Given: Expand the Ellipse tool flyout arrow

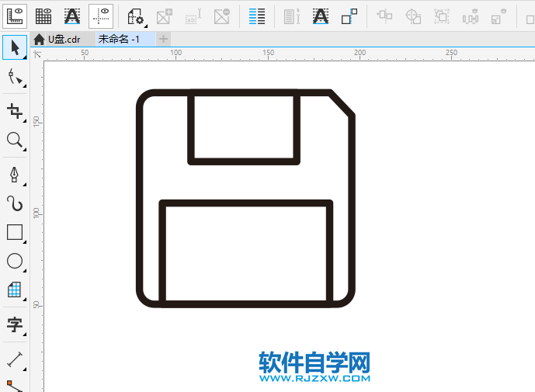Looking at the screenshot, I should point(25,271).
